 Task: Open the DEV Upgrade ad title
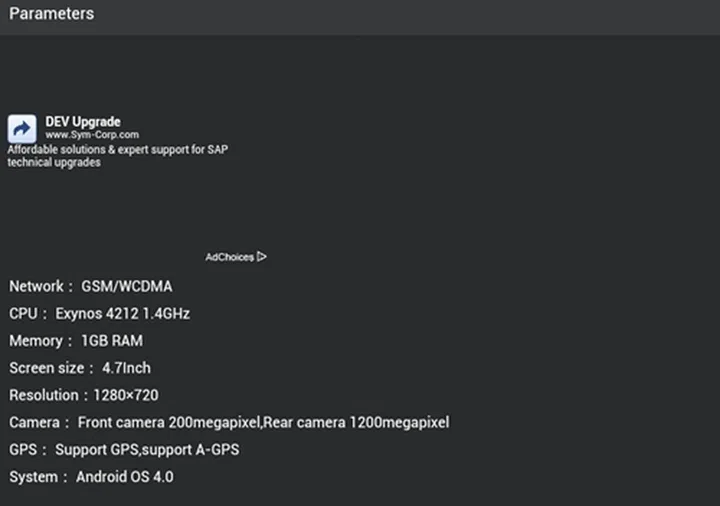tap(83, 122)
